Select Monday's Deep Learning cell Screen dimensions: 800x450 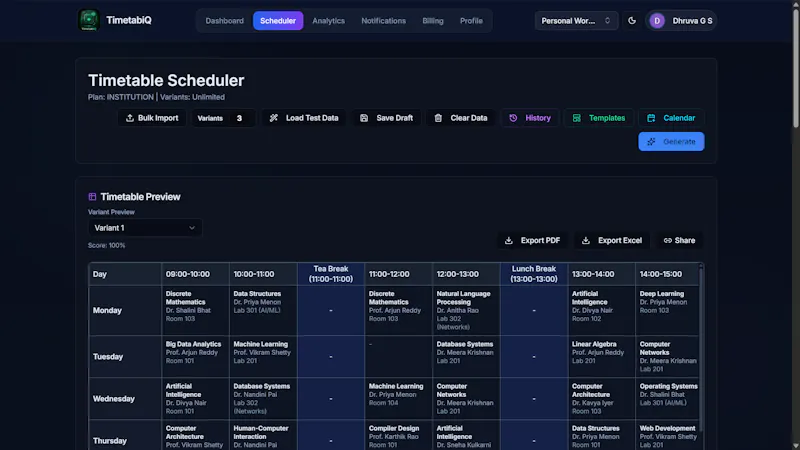click(667, 310)
